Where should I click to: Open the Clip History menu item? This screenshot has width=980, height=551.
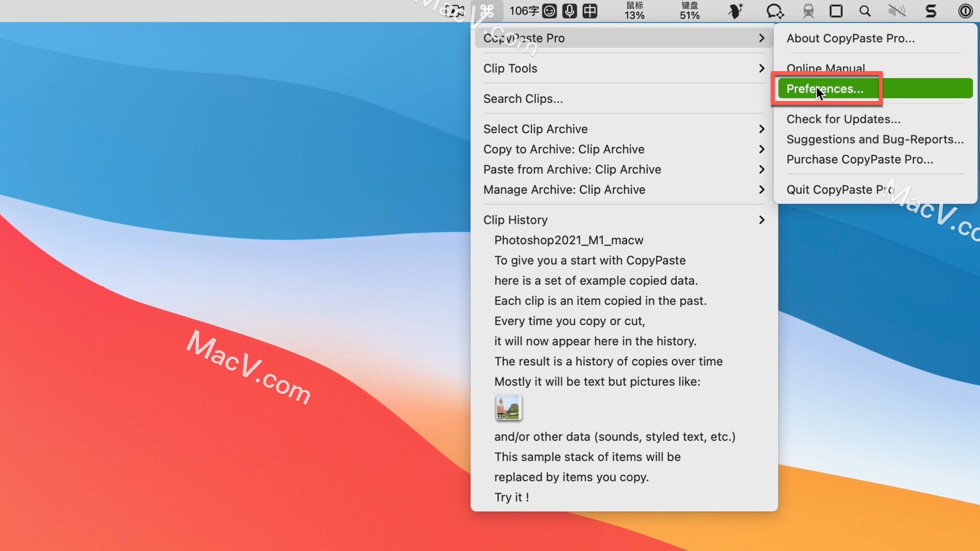pos(624,220)
